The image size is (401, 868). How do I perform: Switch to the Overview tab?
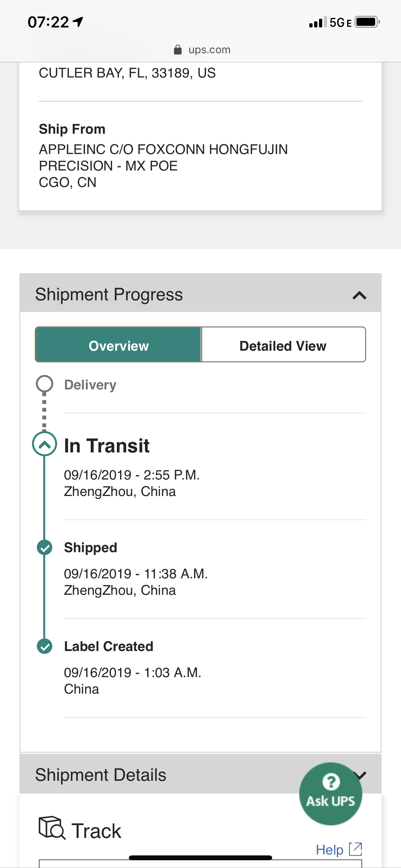(118, 345)
